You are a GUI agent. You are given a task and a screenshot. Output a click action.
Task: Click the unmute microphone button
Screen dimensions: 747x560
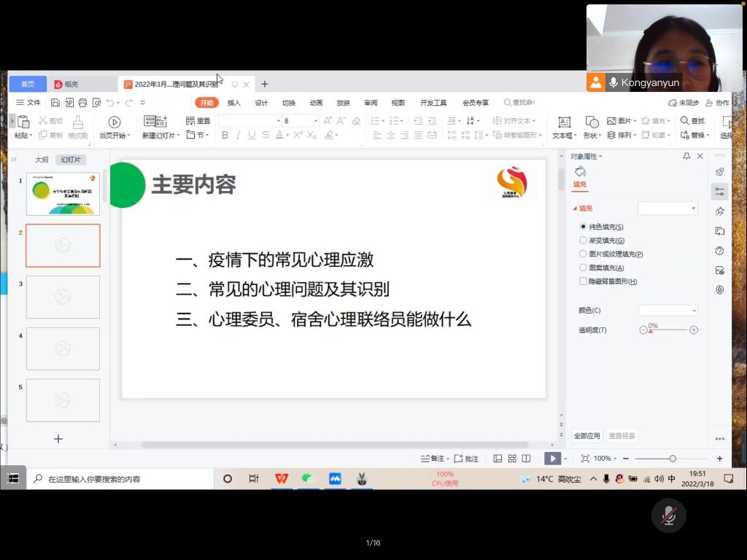[668, 516]
